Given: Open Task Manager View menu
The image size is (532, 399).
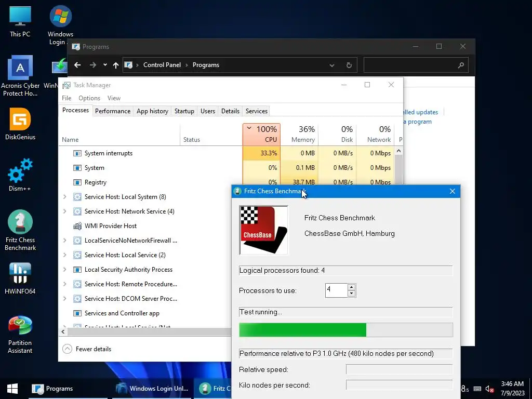Looking at the screenshot, I should coord(114,98).
